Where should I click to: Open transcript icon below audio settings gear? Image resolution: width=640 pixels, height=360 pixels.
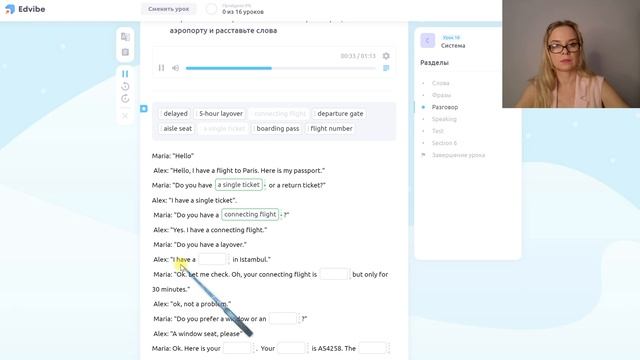[386, 68]
